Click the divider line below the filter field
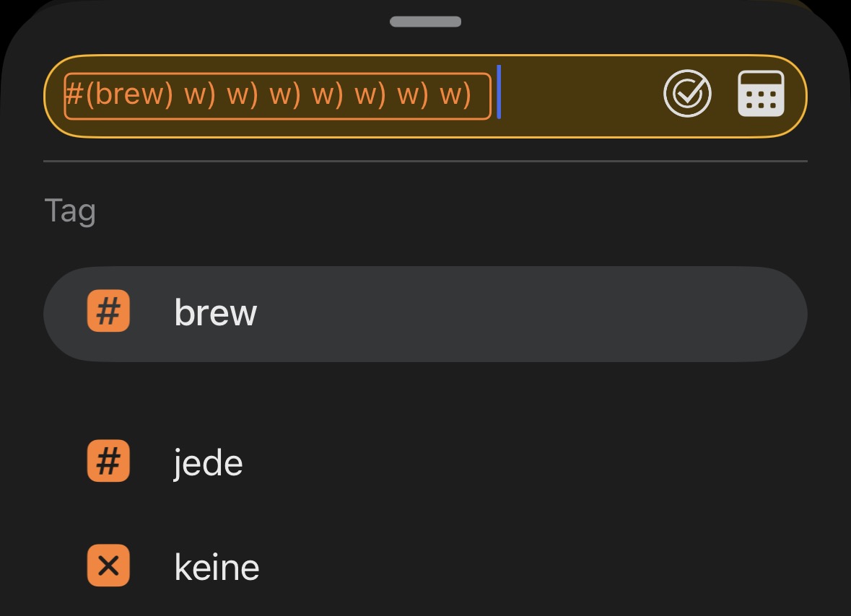The height and width of the screenshot is (616, 851). 425,161
